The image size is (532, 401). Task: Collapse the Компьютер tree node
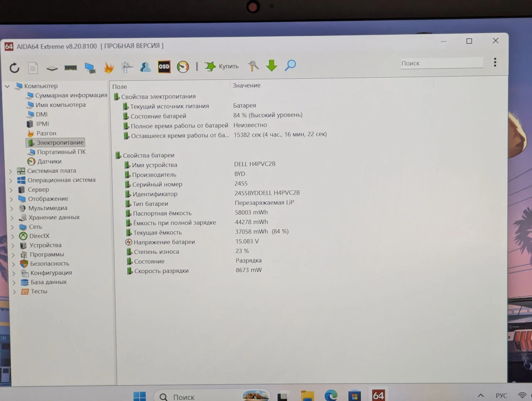(x=7, y=86)
